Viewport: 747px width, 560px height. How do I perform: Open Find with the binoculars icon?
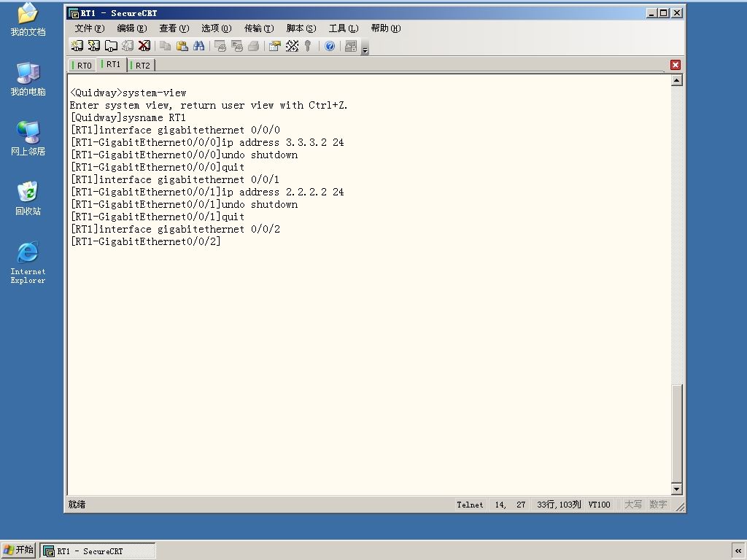coord(198,46)
